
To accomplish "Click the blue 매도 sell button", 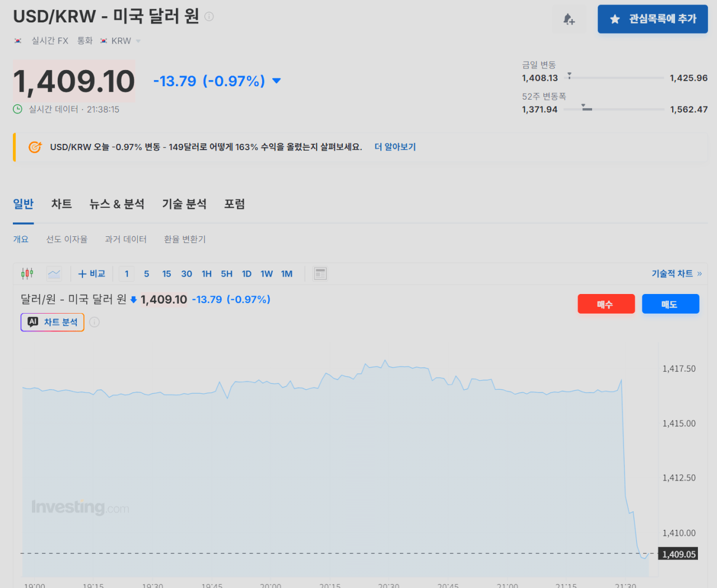I will pyautogui.click(x=671, y=304).
